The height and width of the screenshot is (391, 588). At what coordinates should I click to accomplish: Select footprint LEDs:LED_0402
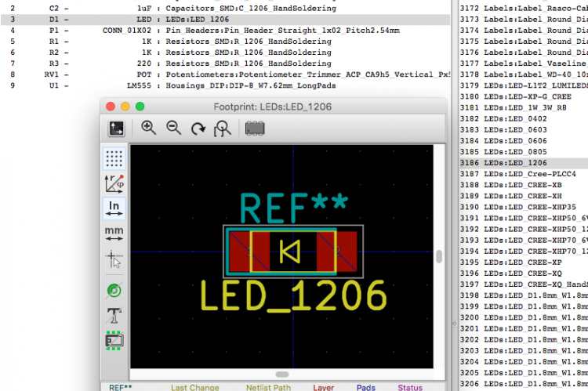(x=524, y=119)
